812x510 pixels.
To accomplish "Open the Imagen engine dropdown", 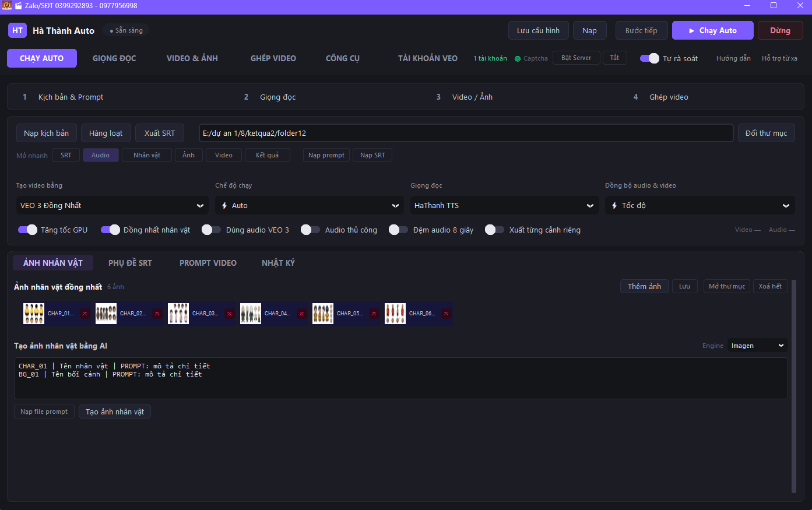I will pyautogui.click(x=757, y=346).
